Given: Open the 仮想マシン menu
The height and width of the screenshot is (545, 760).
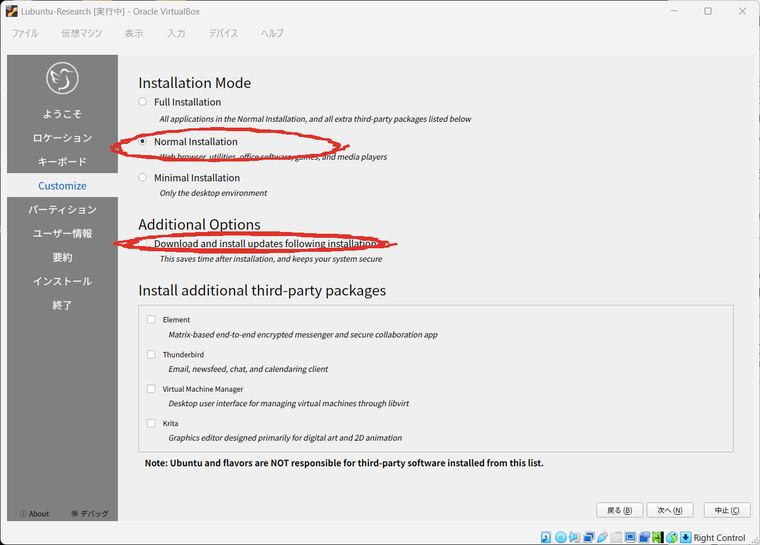Looking at the screenshot, I should 81,33.
